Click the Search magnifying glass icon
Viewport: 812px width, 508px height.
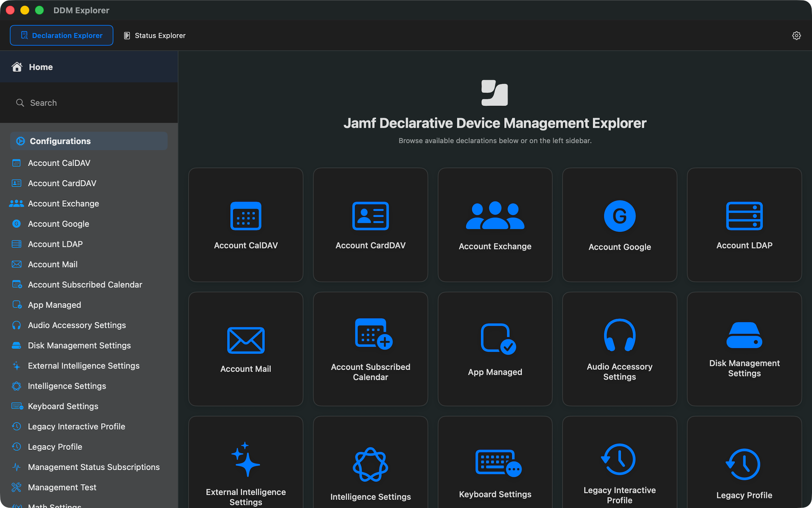(x=20, y=103)
